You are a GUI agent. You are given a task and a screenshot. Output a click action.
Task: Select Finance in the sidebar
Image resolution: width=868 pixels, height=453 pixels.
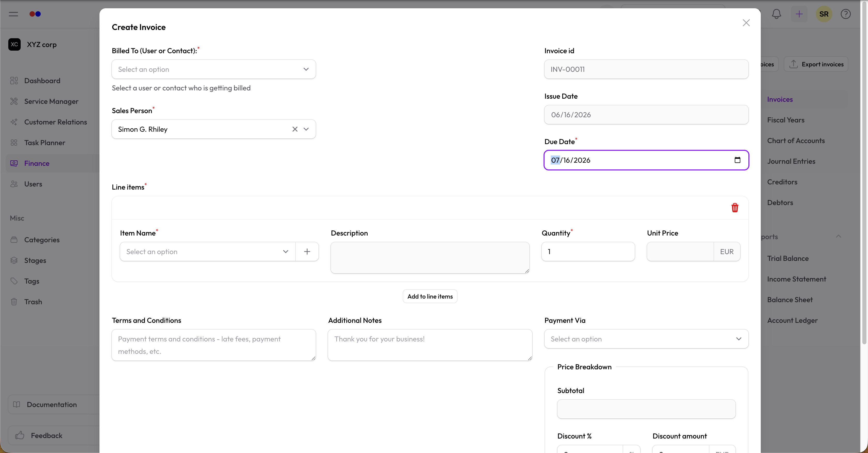(x=37, y=163)
